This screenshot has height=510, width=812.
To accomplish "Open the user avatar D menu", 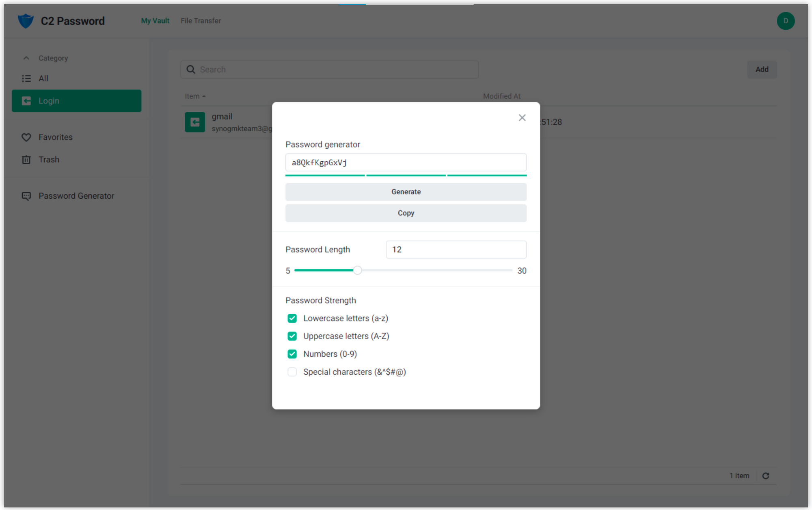I will point(786,21).
